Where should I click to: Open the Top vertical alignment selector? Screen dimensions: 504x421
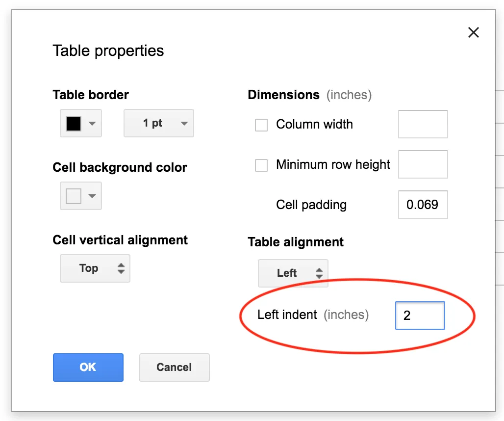[95, 268]
